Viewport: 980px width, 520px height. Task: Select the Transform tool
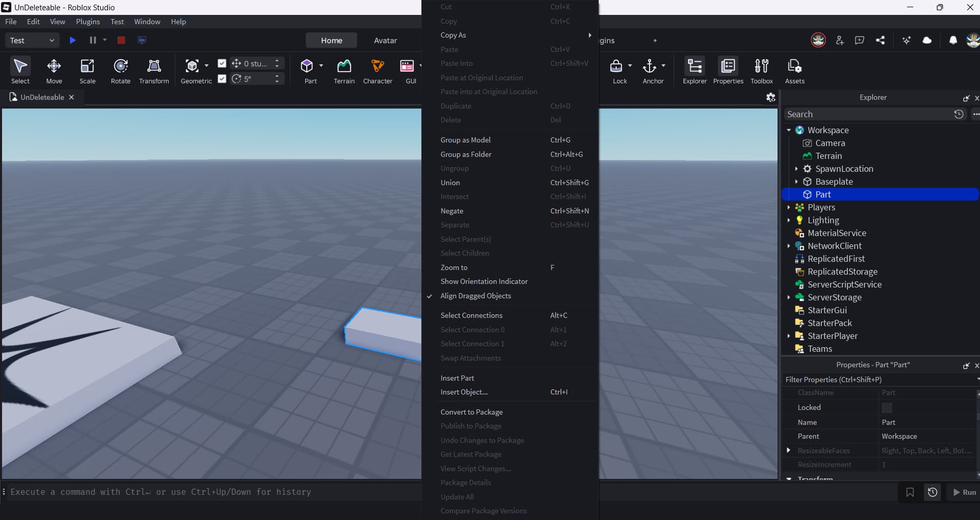(x=154, y=71)
